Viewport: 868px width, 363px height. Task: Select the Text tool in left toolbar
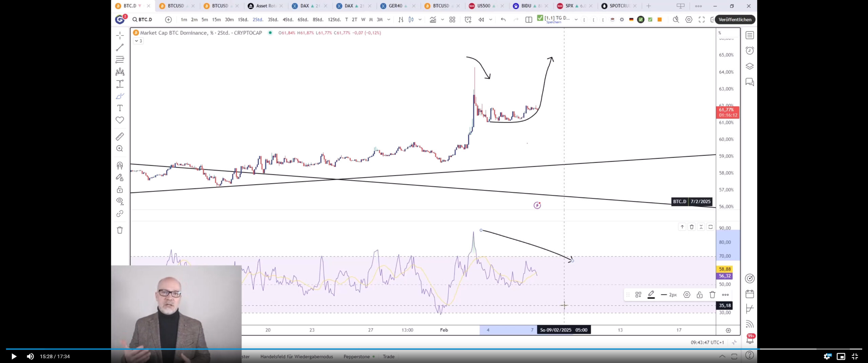120,108
